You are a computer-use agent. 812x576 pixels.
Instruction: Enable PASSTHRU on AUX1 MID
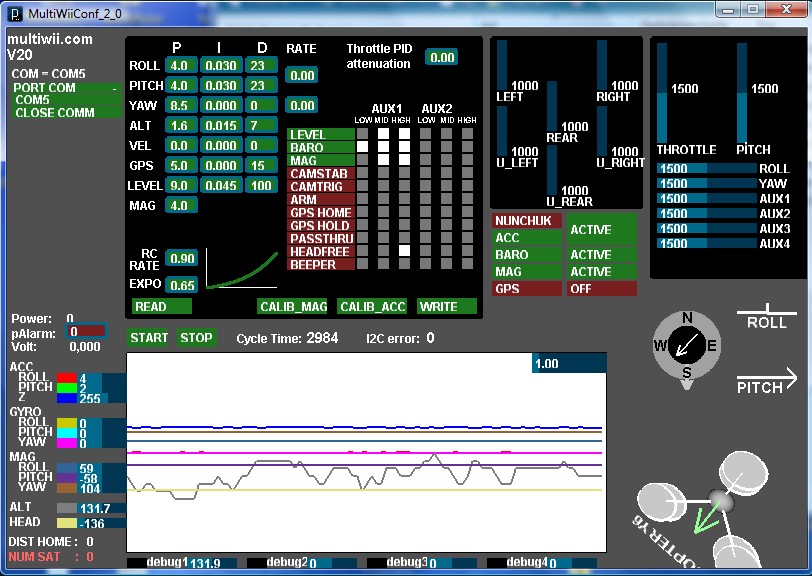click(383, 238)
